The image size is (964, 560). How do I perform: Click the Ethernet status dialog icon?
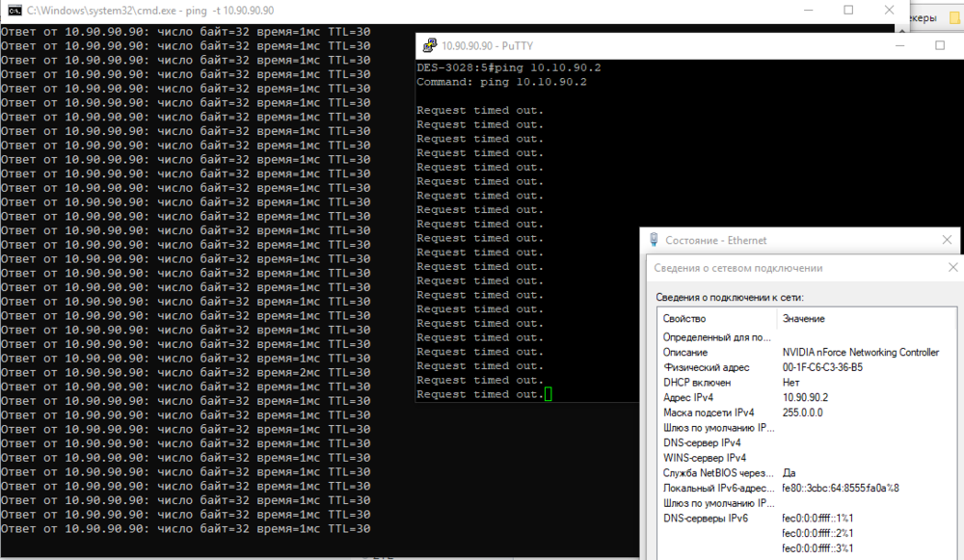point(655,240)
